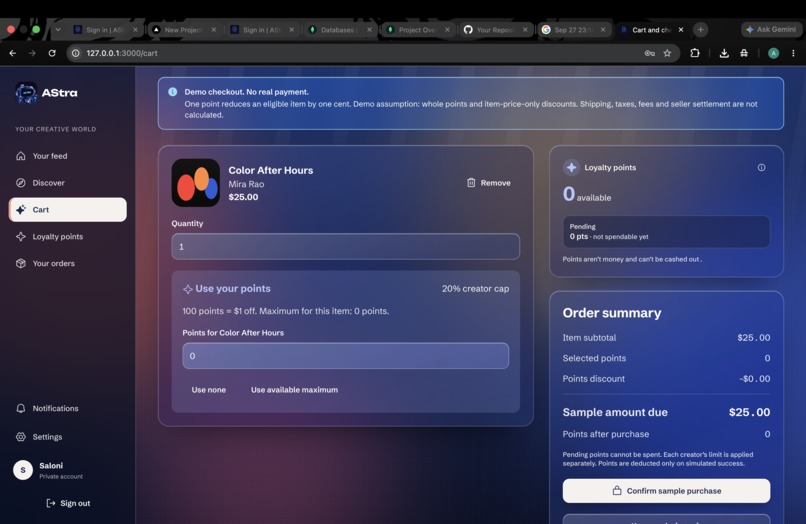Bookmark this page with the star icon

(x=667, y=53)
